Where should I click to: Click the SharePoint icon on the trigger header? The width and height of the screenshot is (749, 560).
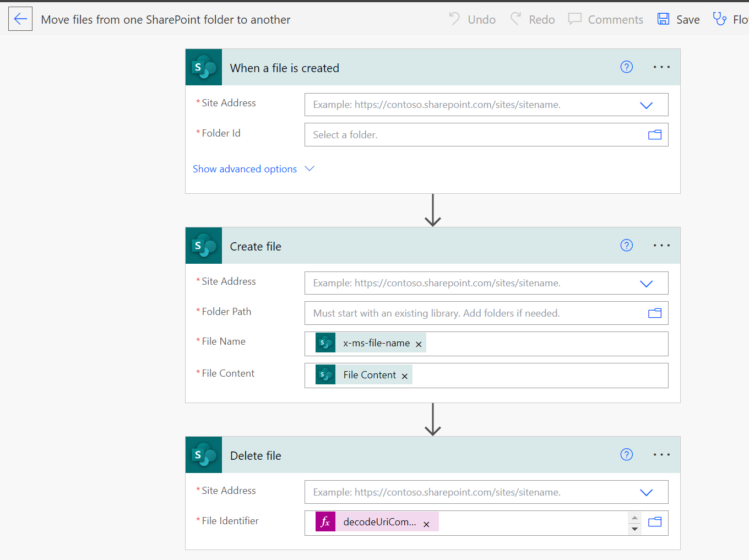pyautogui.click(x=204, y=68)
